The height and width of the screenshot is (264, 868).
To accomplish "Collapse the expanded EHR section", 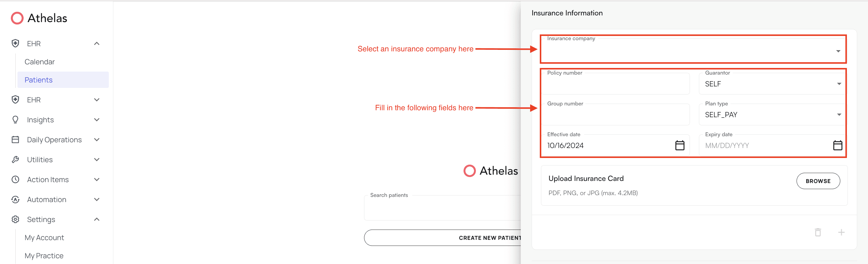I will click(x=97, y=43).
